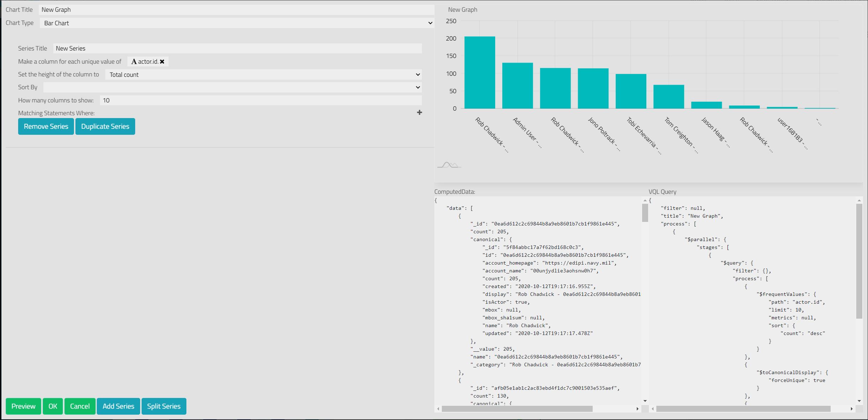Open the Chart Type dropdown
The image size is (868, 420).
click(237, 23)
